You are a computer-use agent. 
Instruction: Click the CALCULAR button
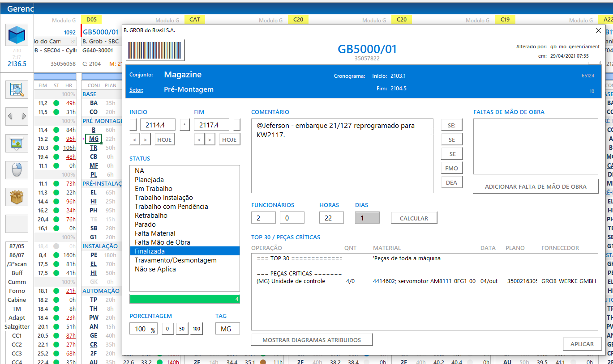click(414, 218)
